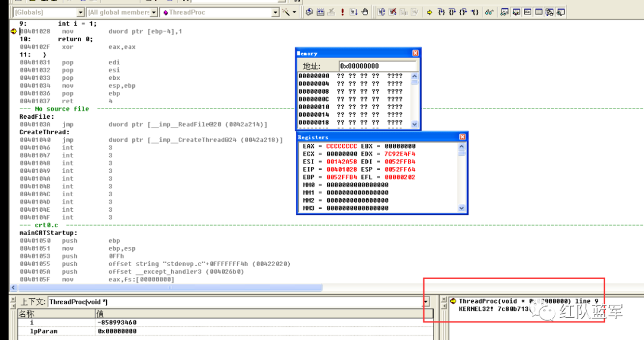The width and height of the screenshot is (644, 340).
Task: Click the Run to Cursor icon
Action: (x=475, y=13)
